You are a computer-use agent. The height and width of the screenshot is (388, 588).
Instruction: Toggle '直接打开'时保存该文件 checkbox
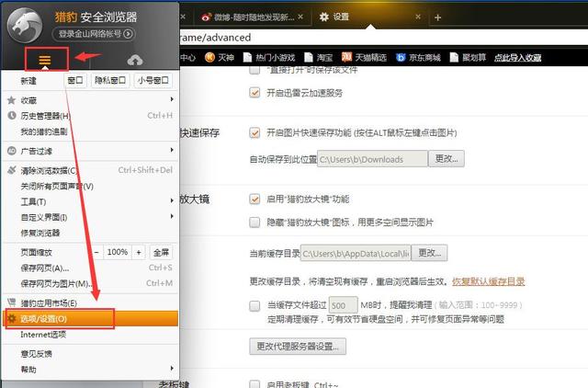[254, 70]
